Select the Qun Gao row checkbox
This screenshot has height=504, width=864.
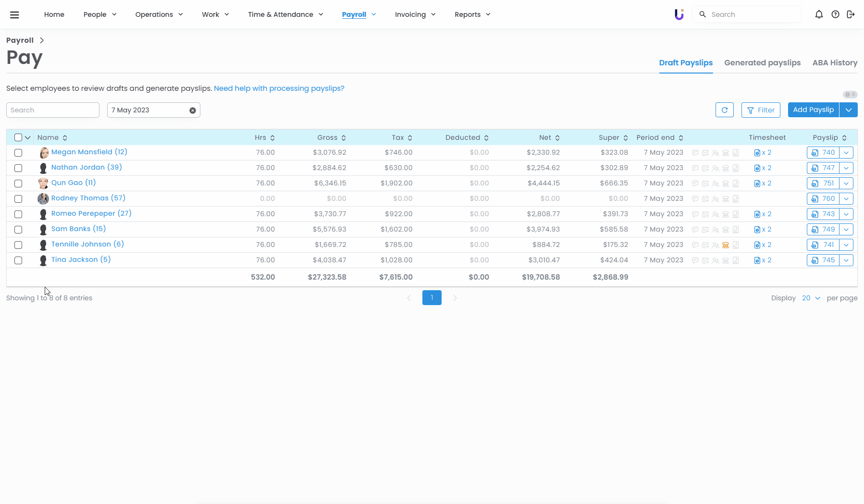18,184
